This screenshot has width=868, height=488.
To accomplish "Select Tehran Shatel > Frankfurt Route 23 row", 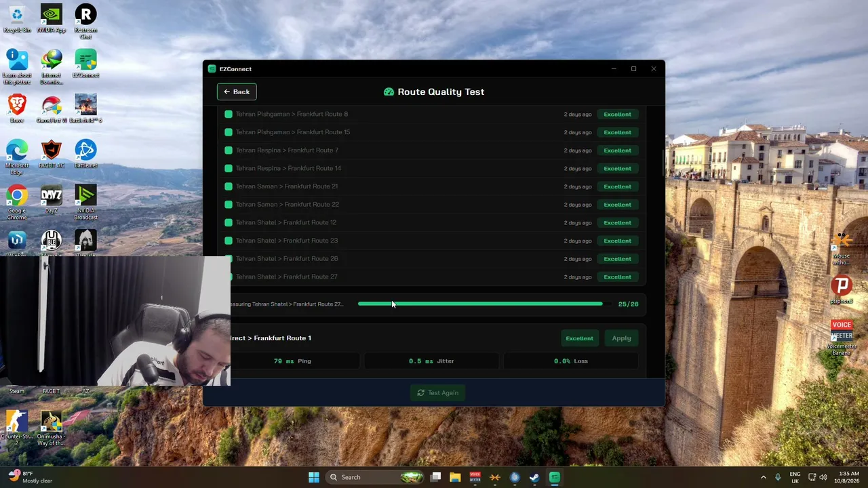I will tap(431, 241).
